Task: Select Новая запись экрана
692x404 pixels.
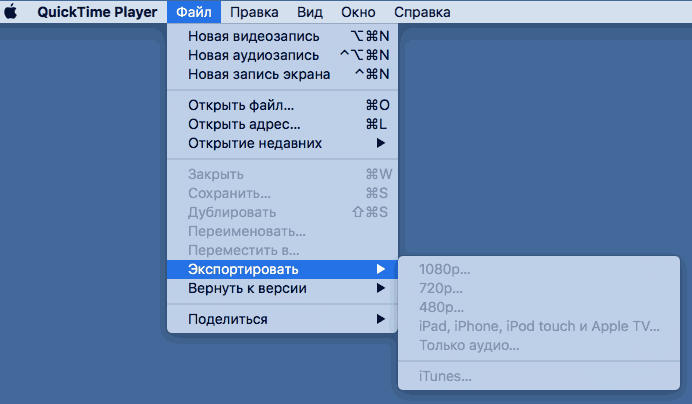Action: [x=282, y=74]
